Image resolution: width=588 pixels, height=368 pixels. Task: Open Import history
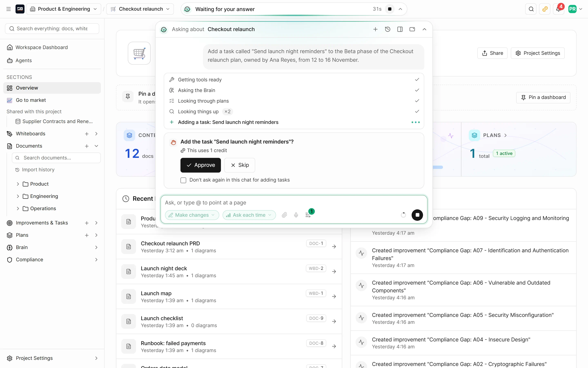click(x=38, y=170)
